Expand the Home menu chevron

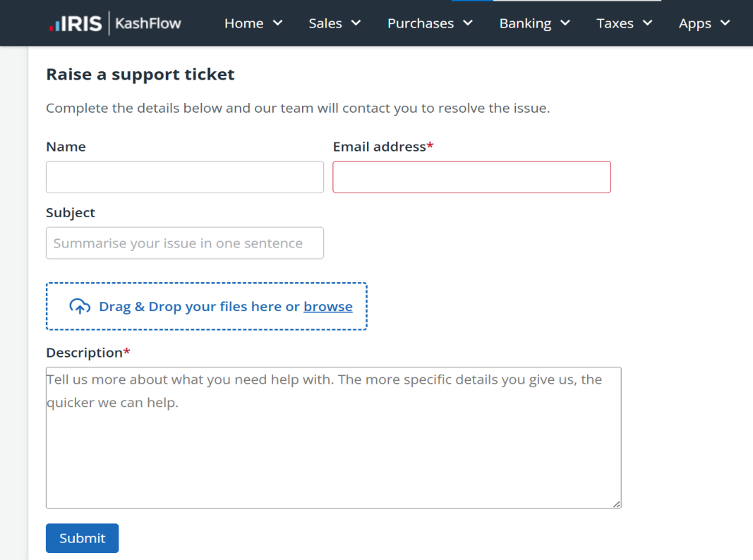pos(277,23)
